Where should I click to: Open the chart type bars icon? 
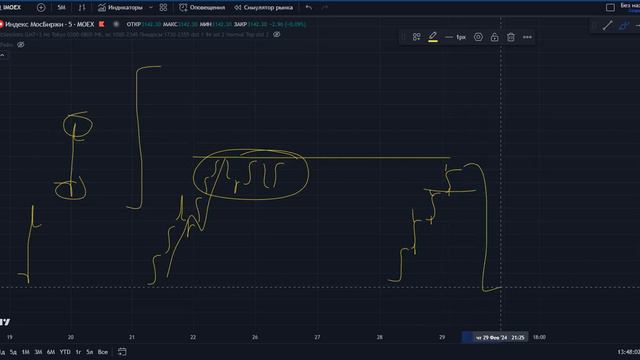(82, 7)
